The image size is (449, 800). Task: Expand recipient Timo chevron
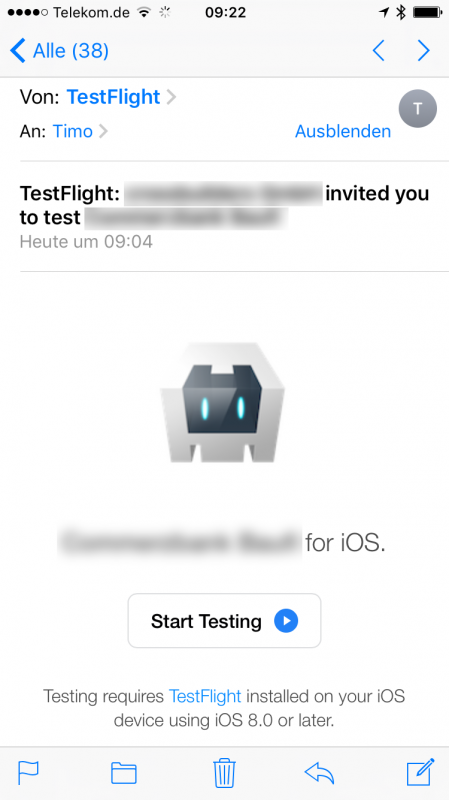tap(104, 131)
